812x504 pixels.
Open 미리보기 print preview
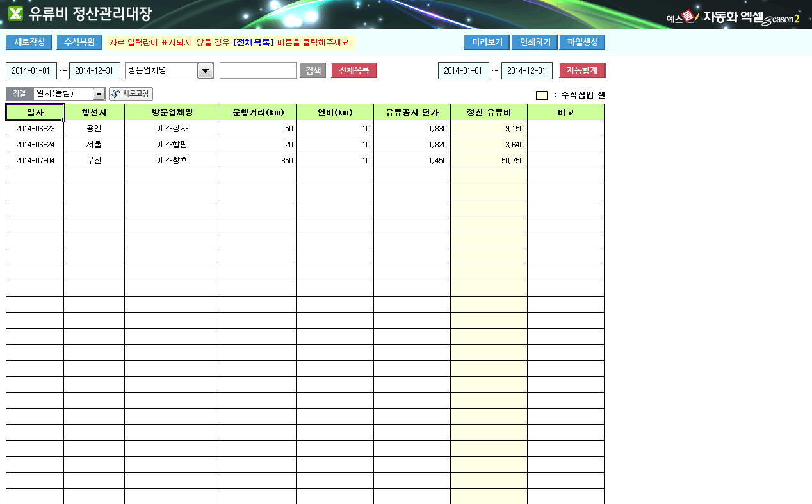487,42
